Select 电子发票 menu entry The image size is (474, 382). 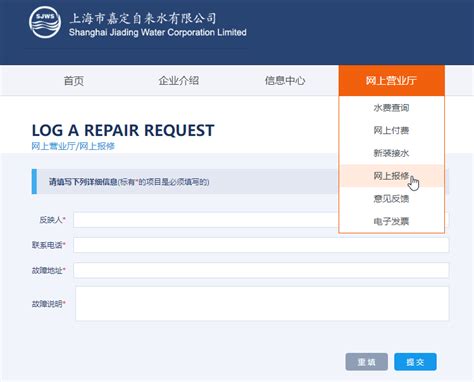pos(391,221)
